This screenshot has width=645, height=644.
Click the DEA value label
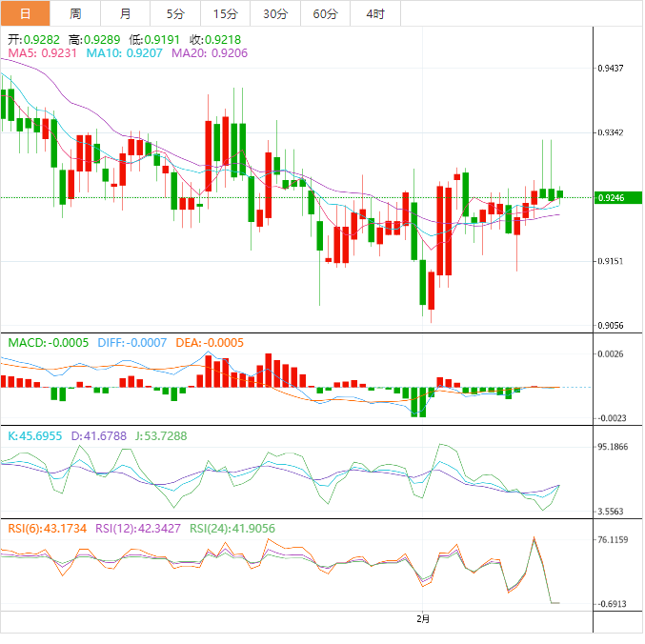click(210, 342)
